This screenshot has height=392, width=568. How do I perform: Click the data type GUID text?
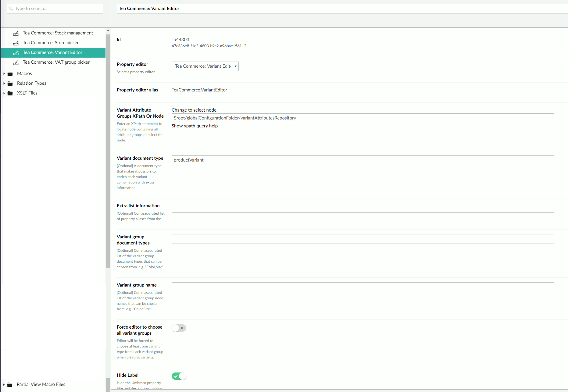click(x=209, y=46)
